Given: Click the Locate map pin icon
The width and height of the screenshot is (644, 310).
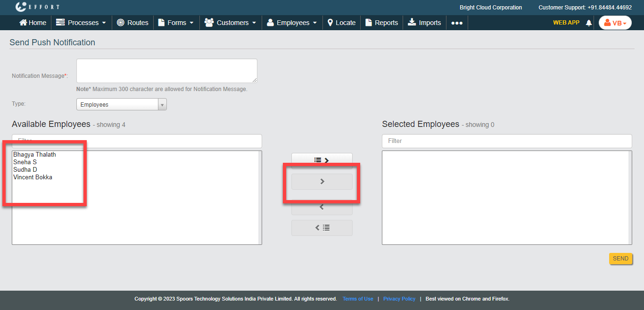Looking at the screenshot, I should click(x=330, y=23).
